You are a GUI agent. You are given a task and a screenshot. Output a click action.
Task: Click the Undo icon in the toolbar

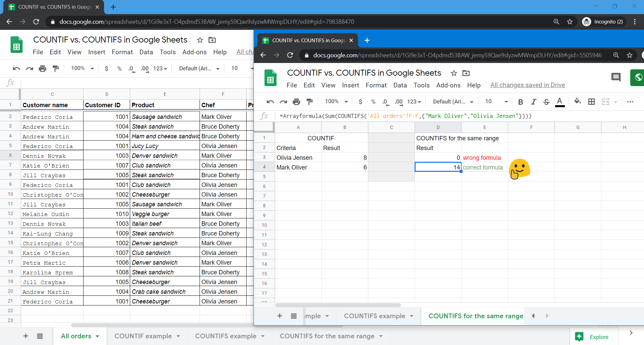coord(270,102)
